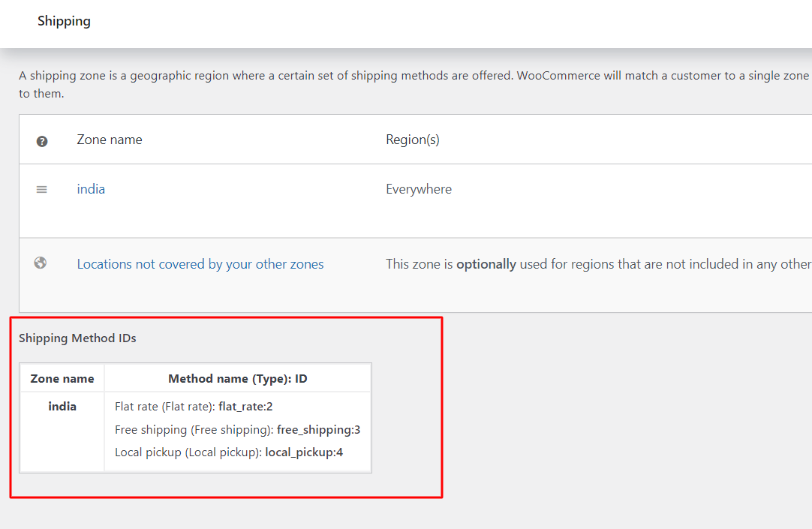Screen dimensions: 812x529
Task: Click the Region(s) column header
Action: tap(413, 140)
